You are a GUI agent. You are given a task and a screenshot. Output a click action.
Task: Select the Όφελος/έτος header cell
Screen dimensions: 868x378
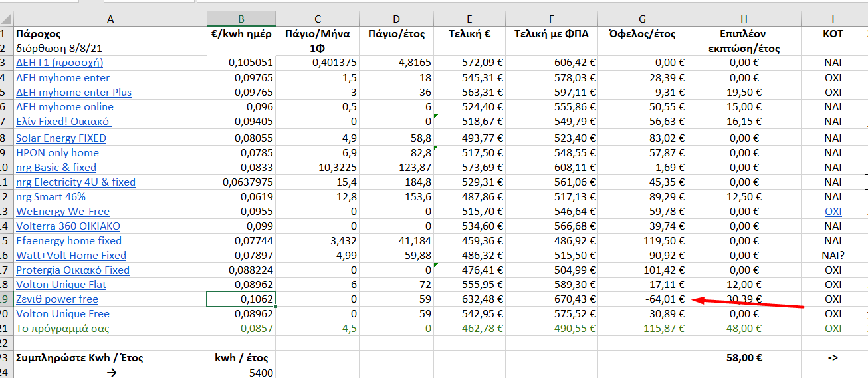point(642,34)
